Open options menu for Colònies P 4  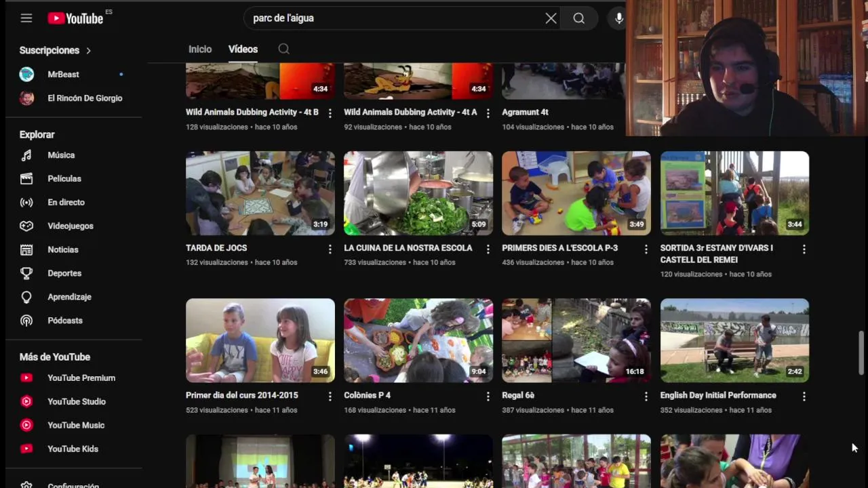pyautogui.click(x=488, y=396)
